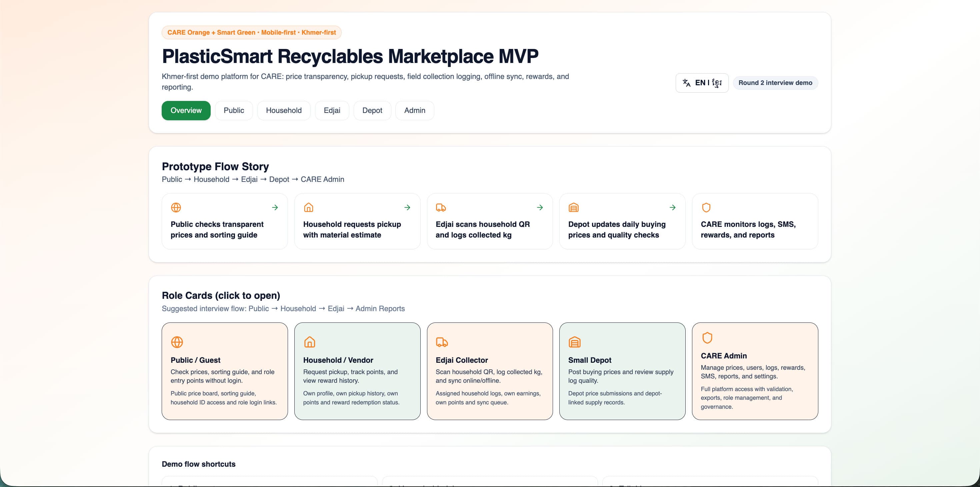Click the Role Cards (click to open) heading
This screenshot has width=980, height=487.
[221, 295]
